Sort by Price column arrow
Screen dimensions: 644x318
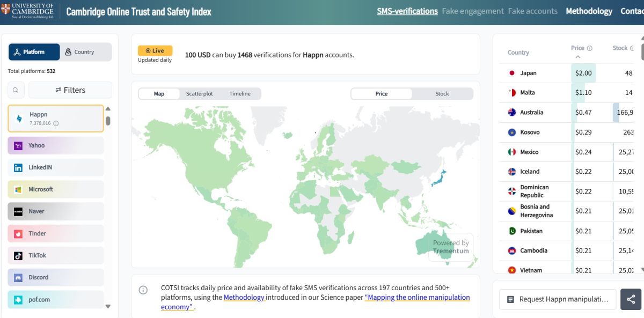(577, 57)
